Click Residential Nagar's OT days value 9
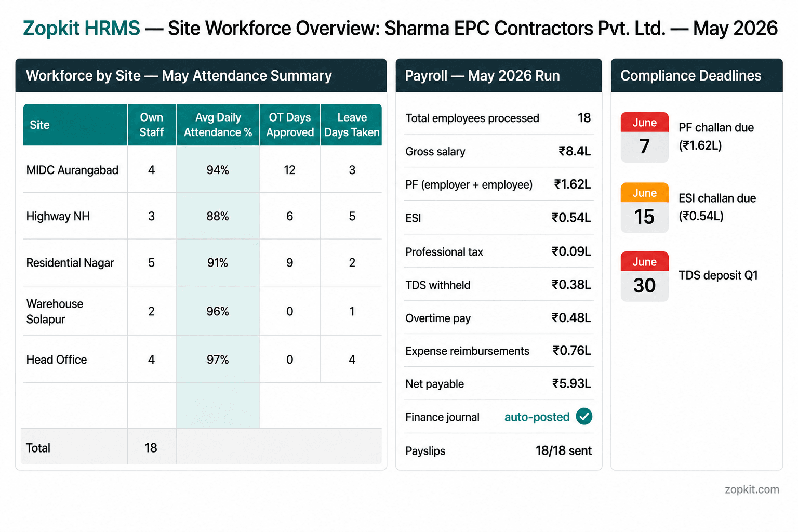The image size is (798, 532). click(290, 263)
